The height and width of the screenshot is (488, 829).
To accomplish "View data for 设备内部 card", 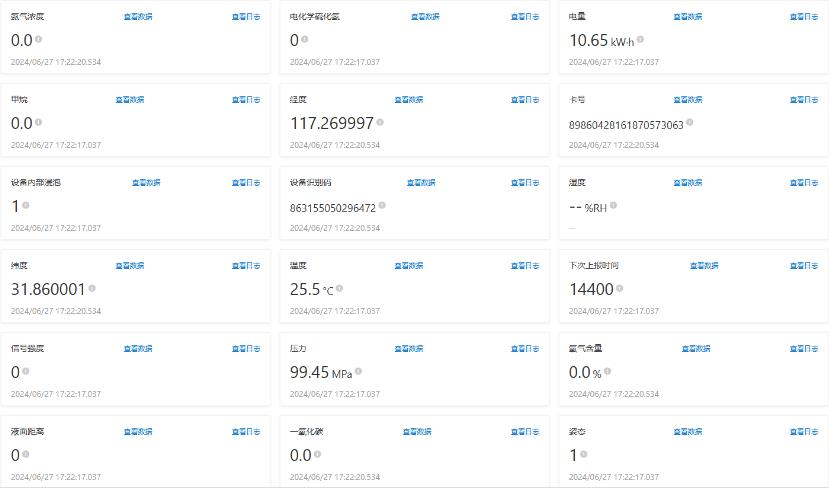I will coord(146,183).
